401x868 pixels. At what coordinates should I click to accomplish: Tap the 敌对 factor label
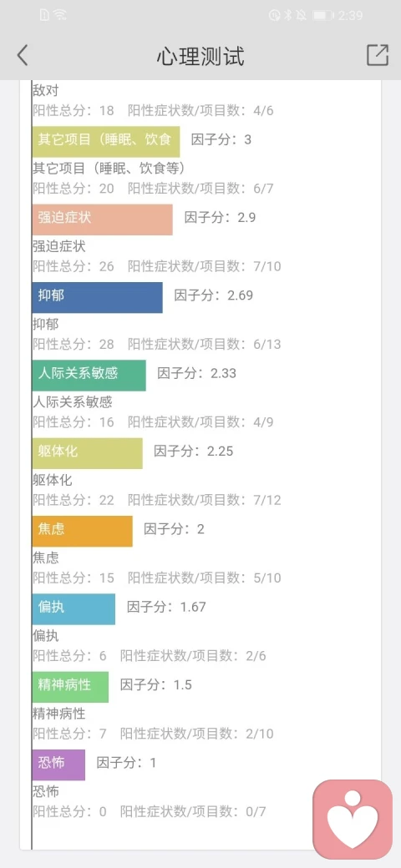(x=45, y=91)
